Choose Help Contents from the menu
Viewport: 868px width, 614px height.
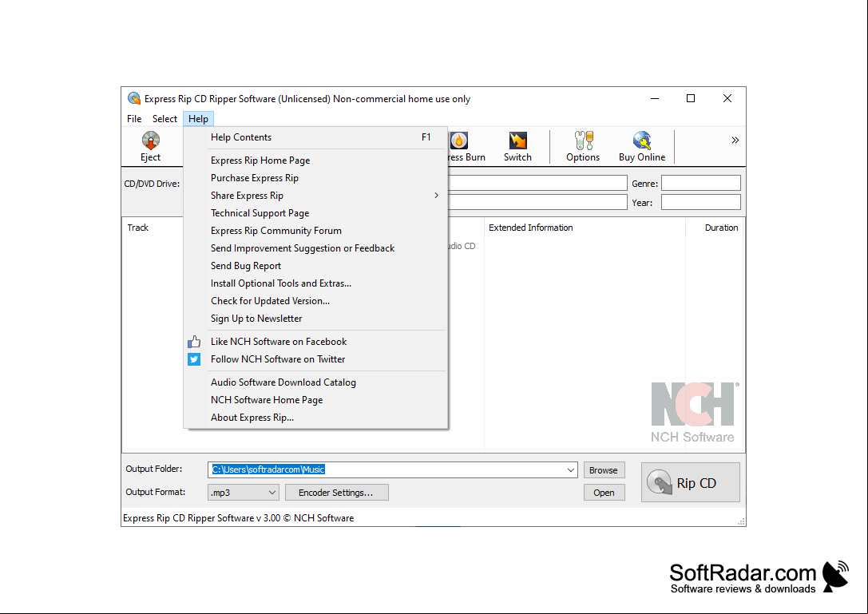tap(315, 137)
